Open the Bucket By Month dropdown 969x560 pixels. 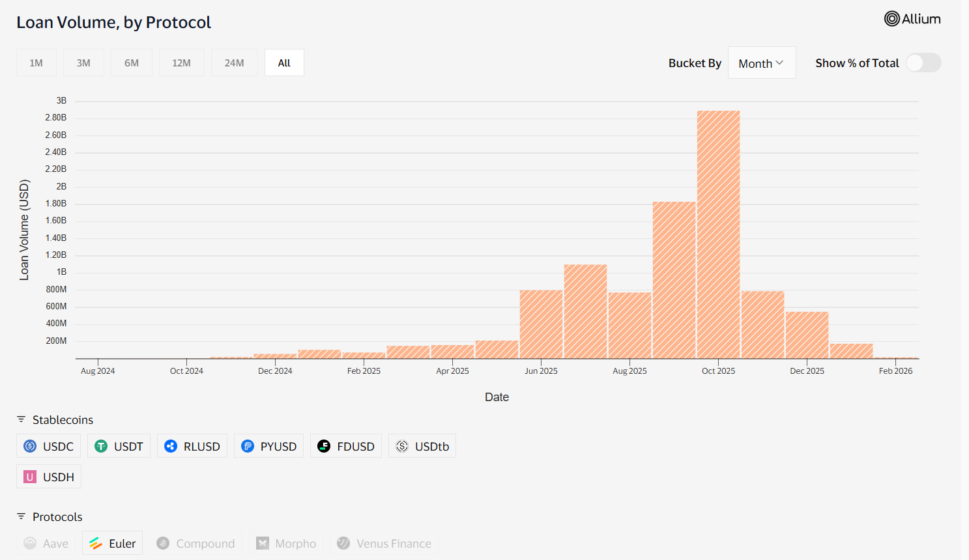pos(761,63)
